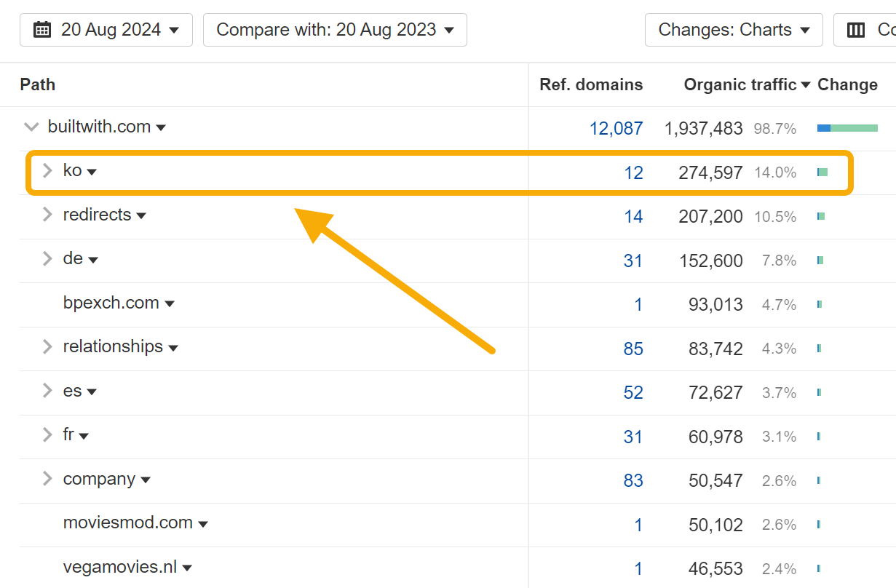Click the 12,087 referring domains link

(617, 128)
